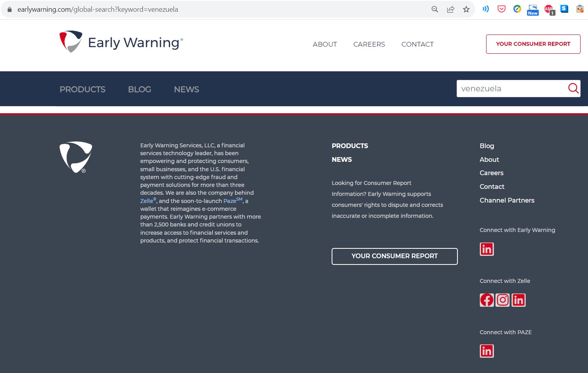This screenshot has width=588, height=373.
Task: Open Zelle Instagram icon
Action: pos(503,300)
